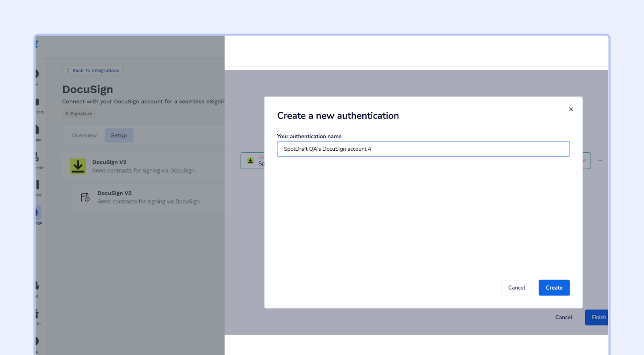Select DocuSign V2 title beside document icon

(114, 193)
